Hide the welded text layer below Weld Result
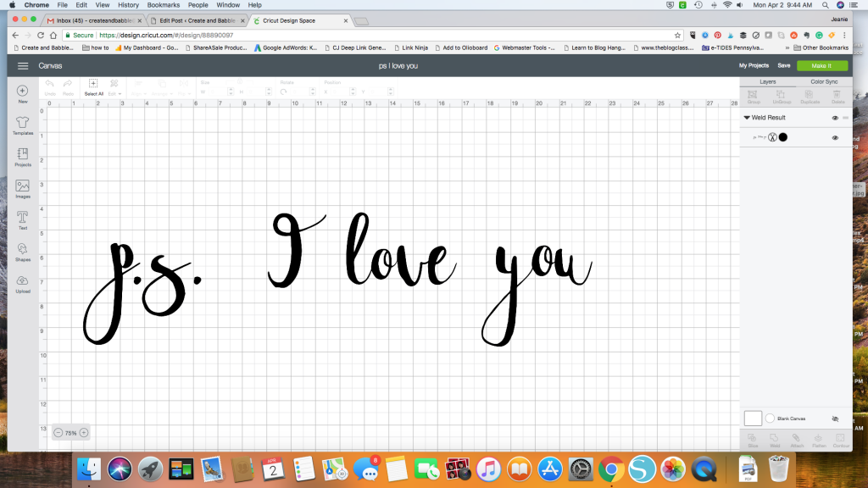The height and width of the screenshot is (488, 868). (x=835, y=138)
